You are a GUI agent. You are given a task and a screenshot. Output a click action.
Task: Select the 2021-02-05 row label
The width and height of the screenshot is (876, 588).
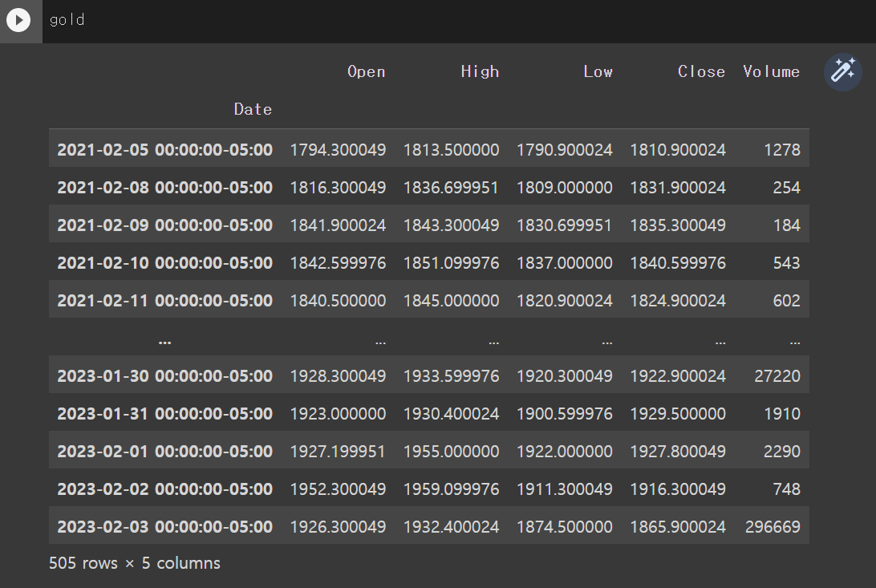point(164,150)
